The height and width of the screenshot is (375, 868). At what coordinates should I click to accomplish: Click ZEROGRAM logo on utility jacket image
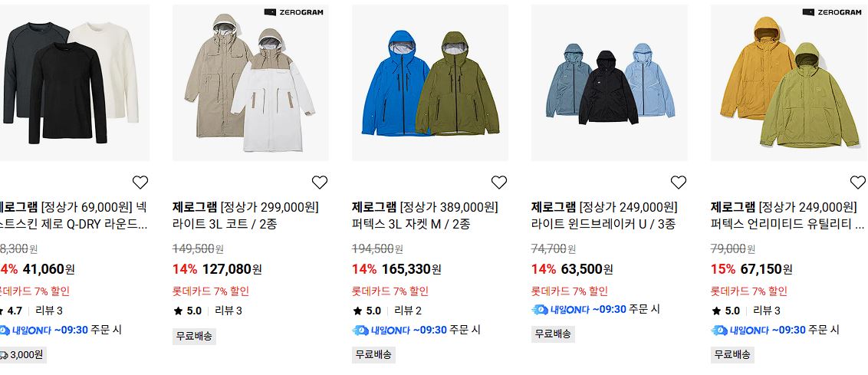point(831,12)
